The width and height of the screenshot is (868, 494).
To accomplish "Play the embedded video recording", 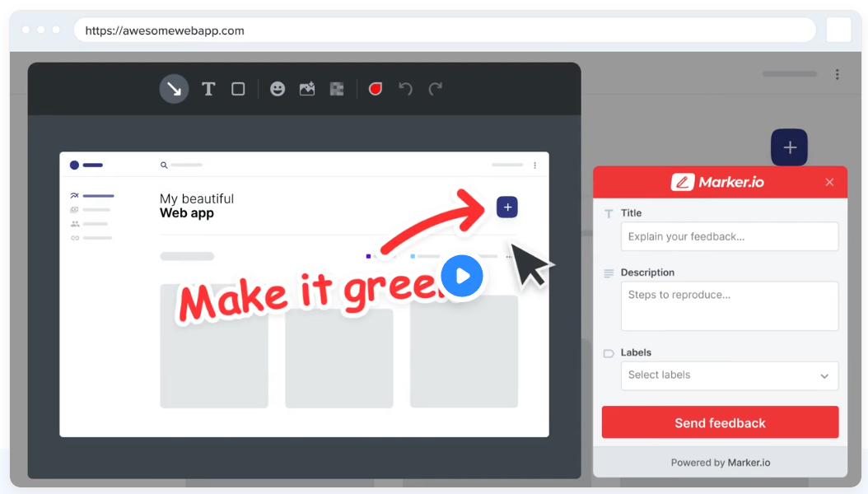I will [x=462, y=276].
